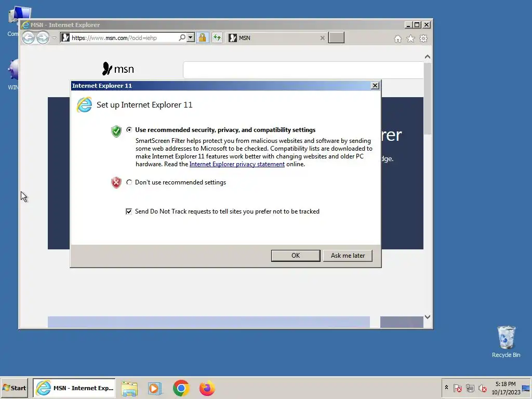Click page scrollbar down arrow
This screenshot has height=399, width=532.
point(428,317)
